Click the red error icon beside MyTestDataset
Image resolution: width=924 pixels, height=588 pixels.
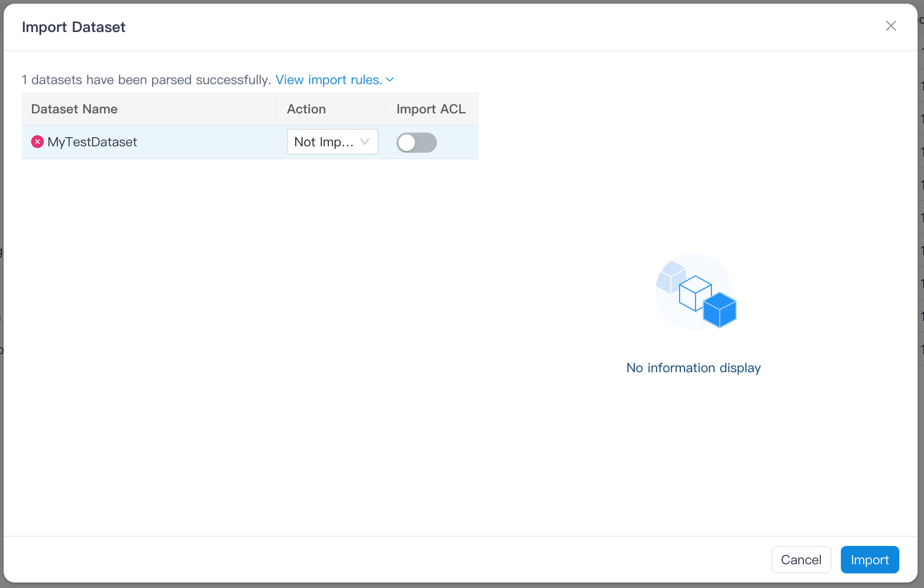click(x=37, y=142)
